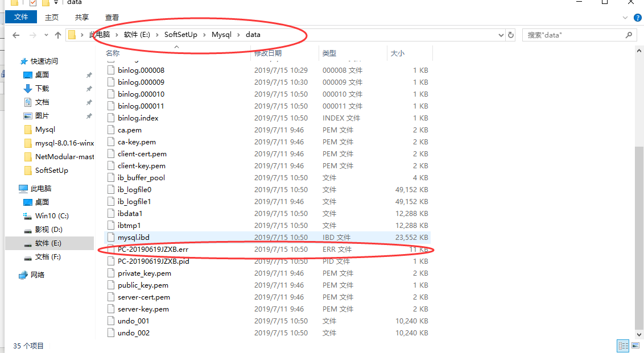
Task: Open the 文件 ribbon tab
Action: pos(21,17)
